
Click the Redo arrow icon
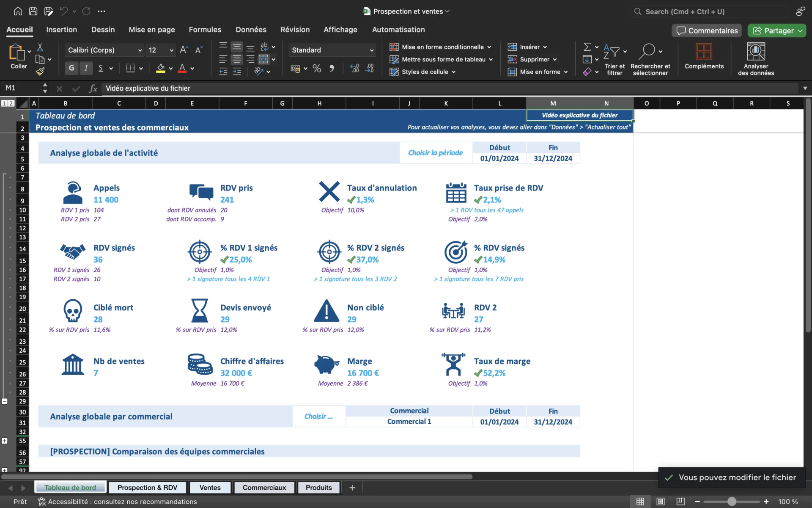[86, 11]
